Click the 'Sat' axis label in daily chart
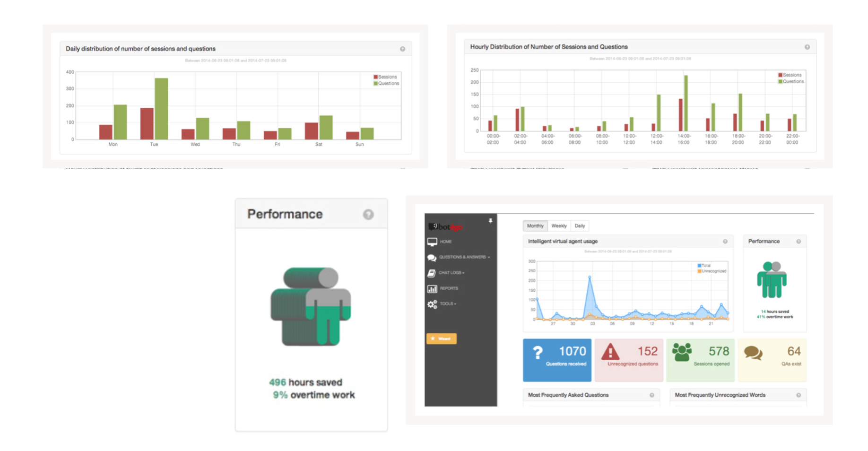 pyautogui.click(x=319, y=145)
